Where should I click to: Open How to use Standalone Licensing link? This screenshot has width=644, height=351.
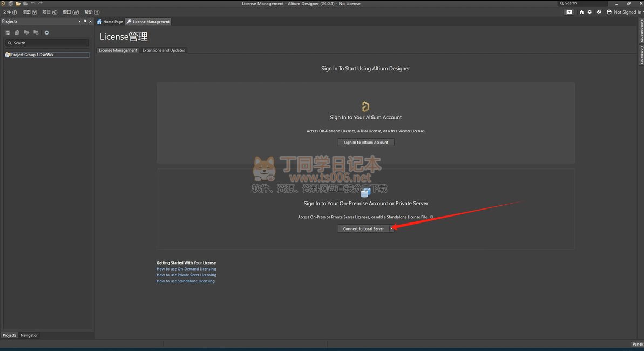coord(185,281)
